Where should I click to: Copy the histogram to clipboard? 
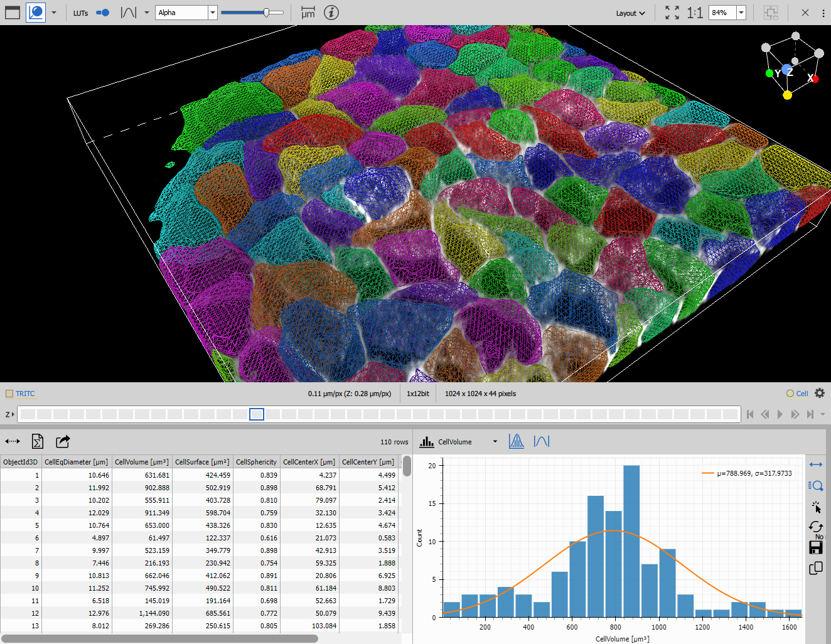pos(815,568)
